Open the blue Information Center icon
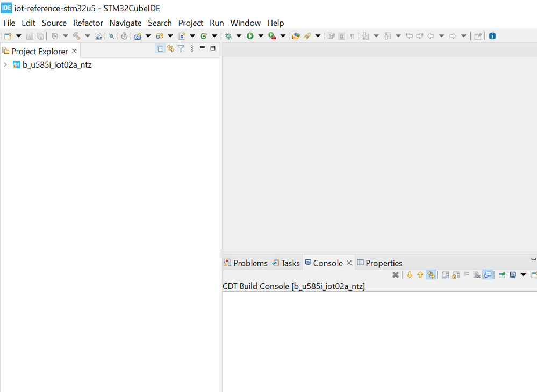 [x=492, y=36]
